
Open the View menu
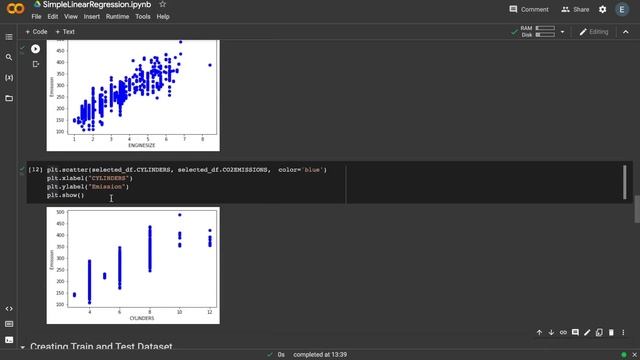tap(71, 17)
